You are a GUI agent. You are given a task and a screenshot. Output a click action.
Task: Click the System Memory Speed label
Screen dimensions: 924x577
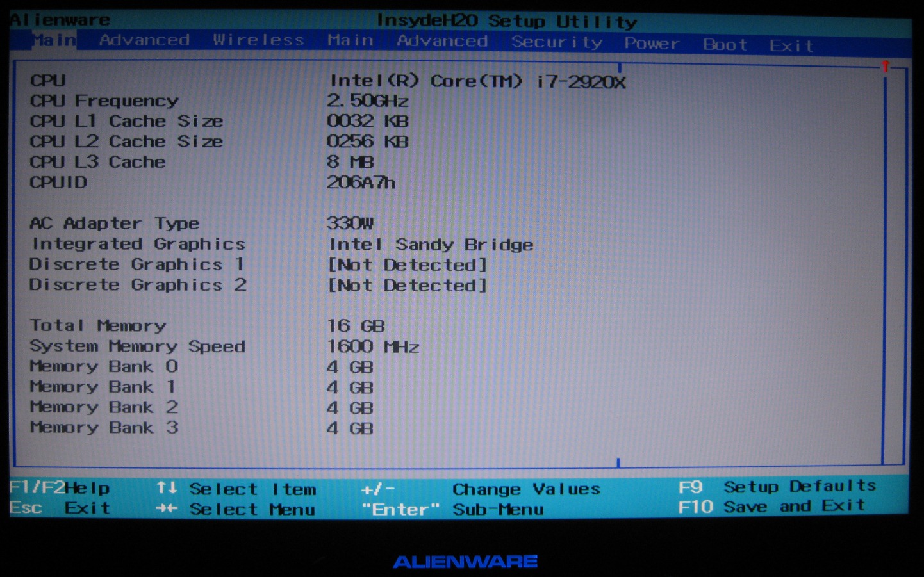137,346
